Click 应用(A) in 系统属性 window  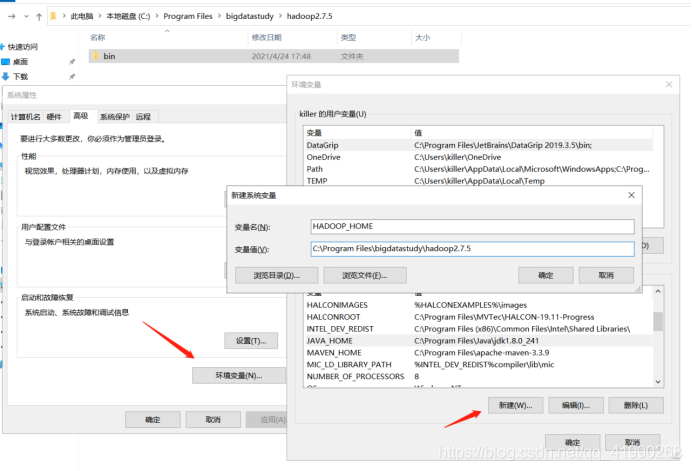[x=267, y=419]
